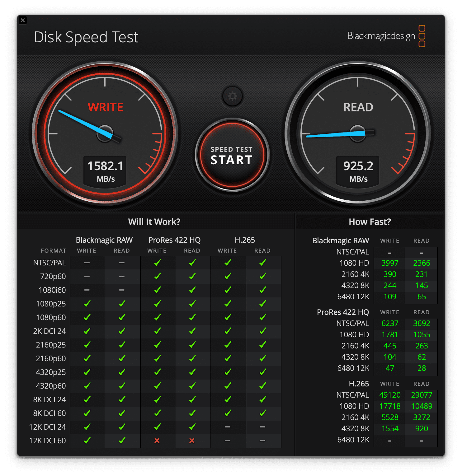Click H.265 header in How Fast panel
The height and width of the screenshot is (476, 462).
(x=359, y=384)
